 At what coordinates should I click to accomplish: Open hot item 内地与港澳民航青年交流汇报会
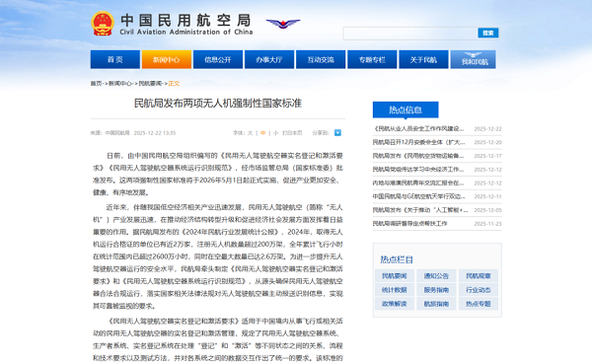pos(418,183)
